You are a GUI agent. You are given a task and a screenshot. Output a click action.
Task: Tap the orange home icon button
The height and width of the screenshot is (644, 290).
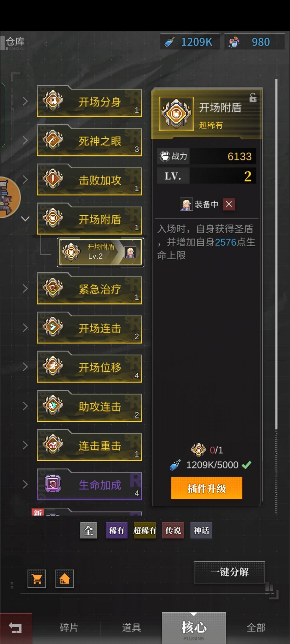[x=64, y=579]
